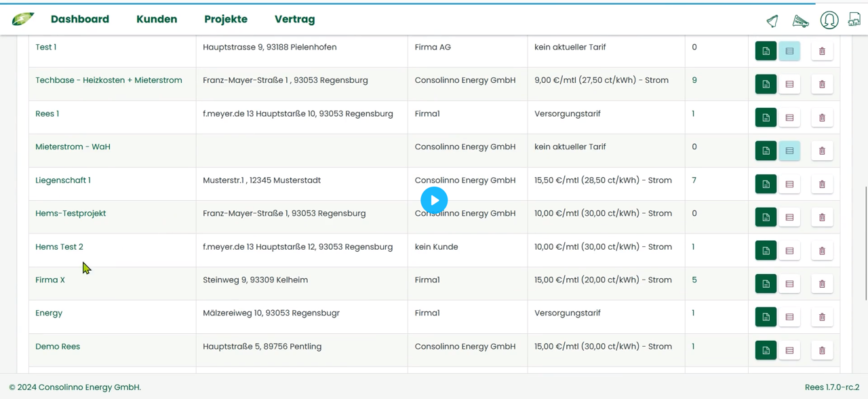
Task: Click the Rees logo leaf icon
Action: point(22,19)
